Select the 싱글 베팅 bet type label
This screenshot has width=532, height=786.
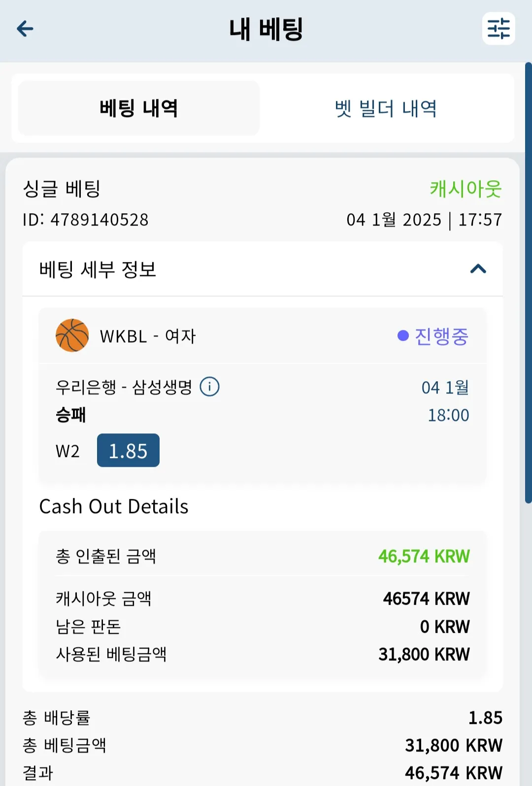(62, 189)
